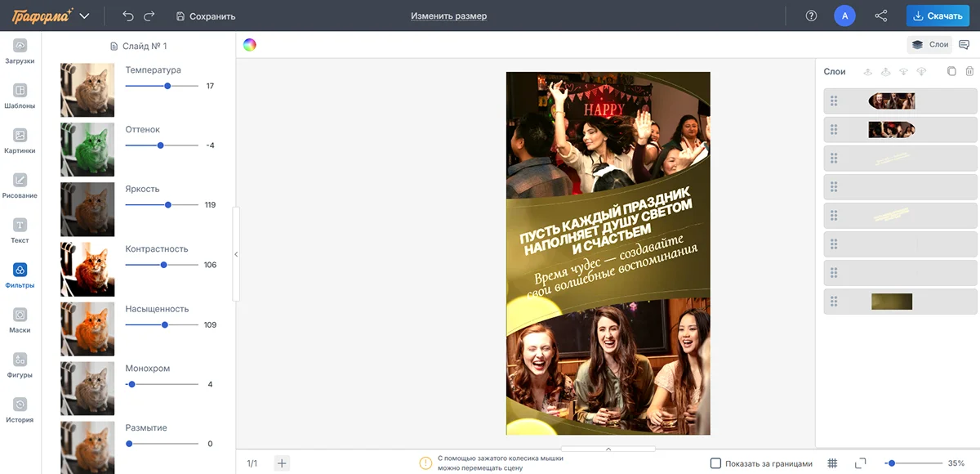
Task: Switch to the Маски sidebar tab
Action: point(20,320)
